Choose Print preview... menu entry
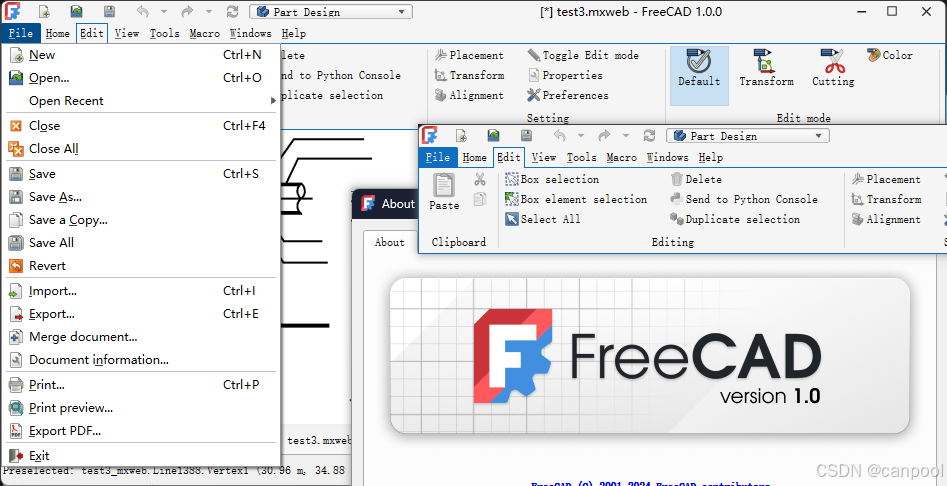947x486 pixels. 141,408
